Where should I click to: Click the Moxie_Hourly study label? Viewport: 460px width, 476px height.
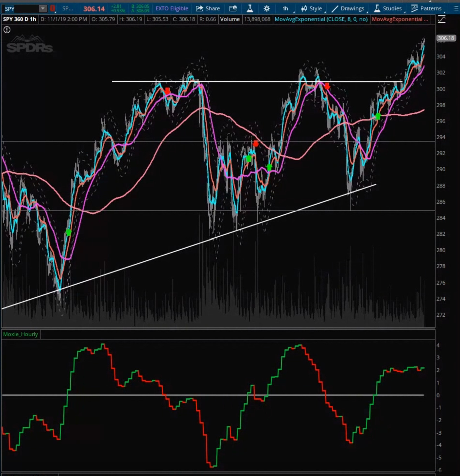pos(20,334)
